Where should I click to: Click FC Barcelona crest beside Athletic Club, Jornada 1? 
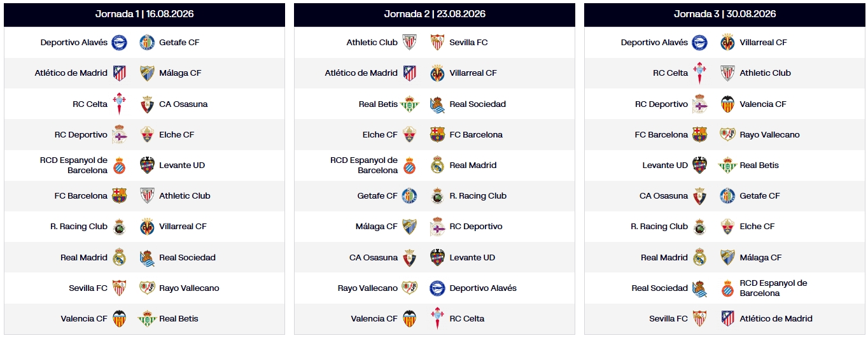(x=119, y=196)
